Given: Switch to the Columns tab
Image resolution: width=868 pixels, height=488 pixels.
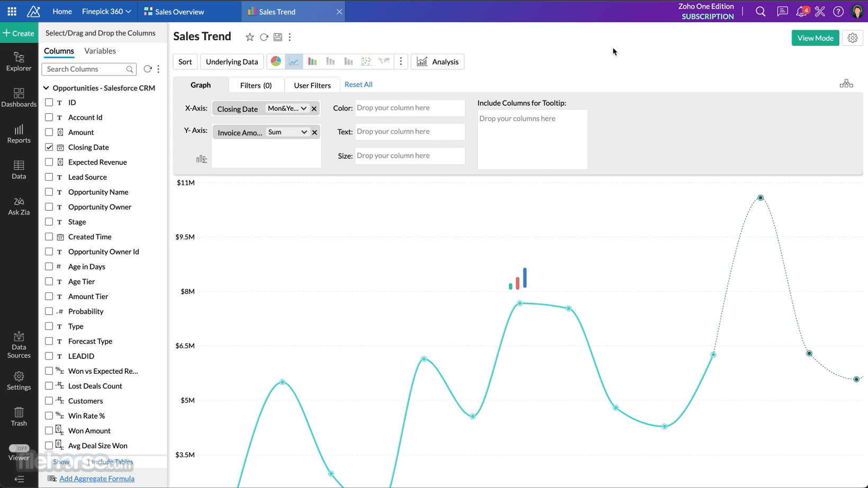Looking at the screenshot, I should coord(59,51).
